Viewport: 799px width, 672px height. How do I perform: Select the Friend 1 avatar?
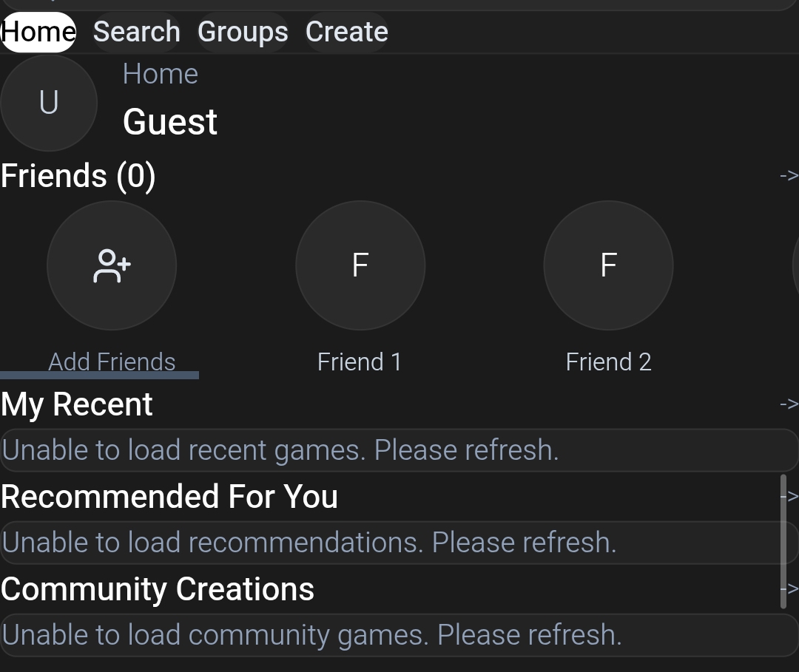(x=360, y=265)
